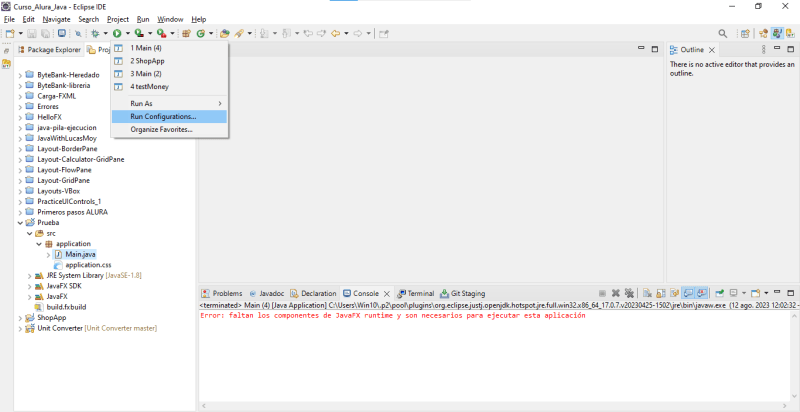800x412 pixels.
Task: Select Main.java in the project tree
Action: pos(75,254)
